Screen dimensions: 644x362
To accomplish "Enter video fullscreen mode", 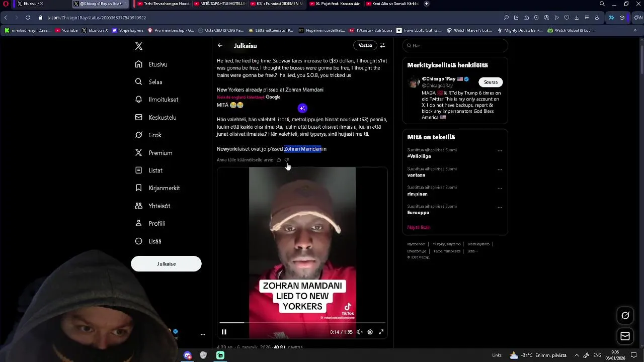I will tap(381, 332).
